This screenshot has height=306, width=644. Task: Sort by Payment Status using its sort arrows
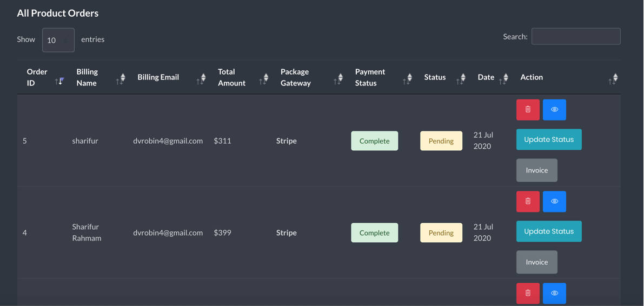[407, 78]
